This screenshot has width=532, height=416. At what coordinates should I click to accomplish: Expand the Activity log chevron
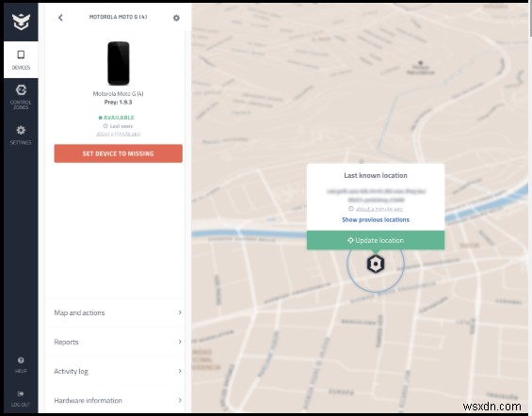[x=180, y=371]
